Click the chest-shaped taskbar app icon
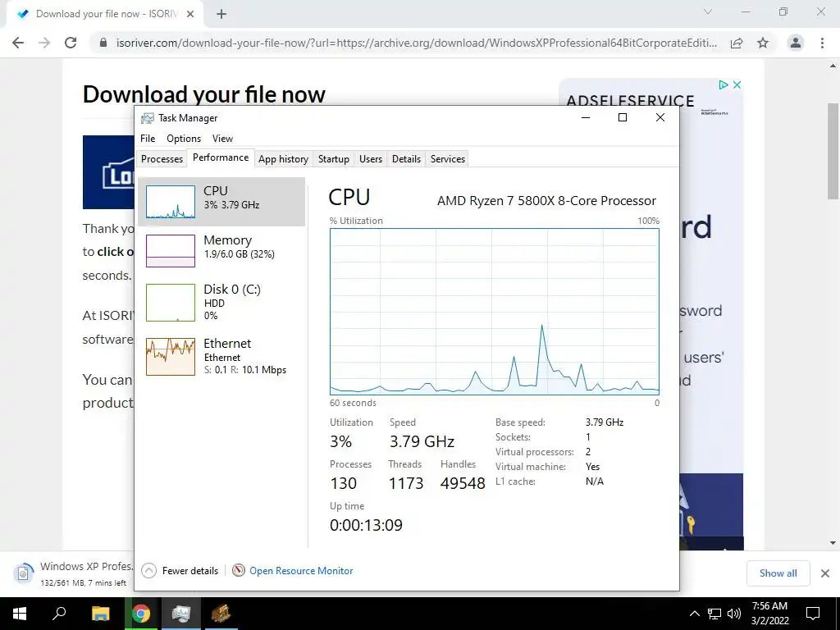This screenshot has width=840, height=630. click(221, 614)
